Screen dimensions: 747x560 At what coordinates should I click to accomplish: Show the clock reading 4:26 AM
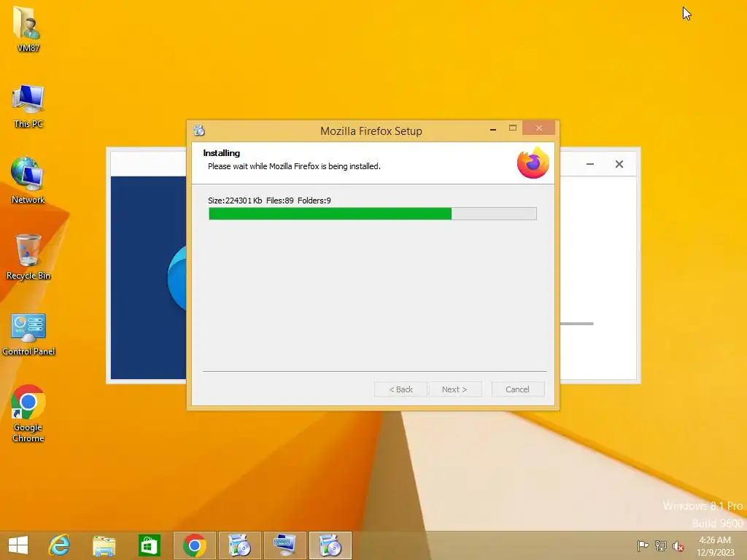click(x=715, y=540)
